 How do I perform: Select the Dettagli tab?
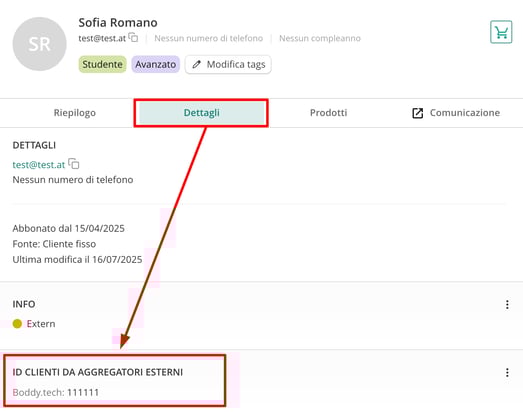tap(201, 113)
